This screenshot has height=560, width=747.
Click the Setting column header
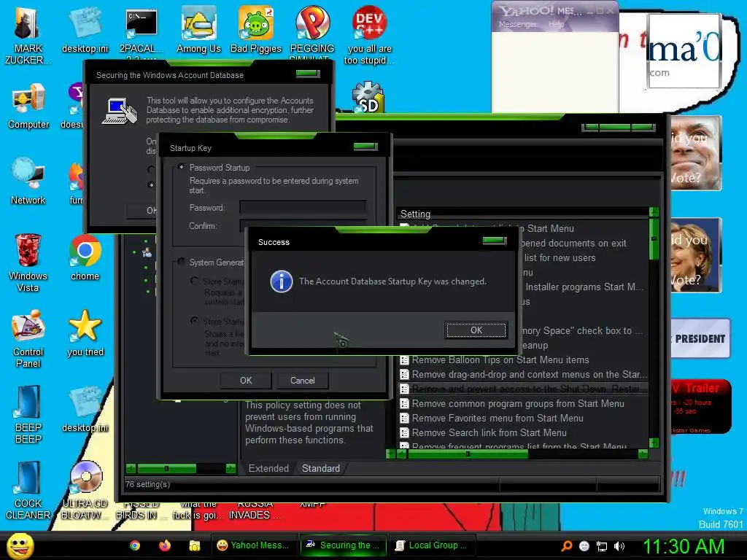[x=523, y=214]
